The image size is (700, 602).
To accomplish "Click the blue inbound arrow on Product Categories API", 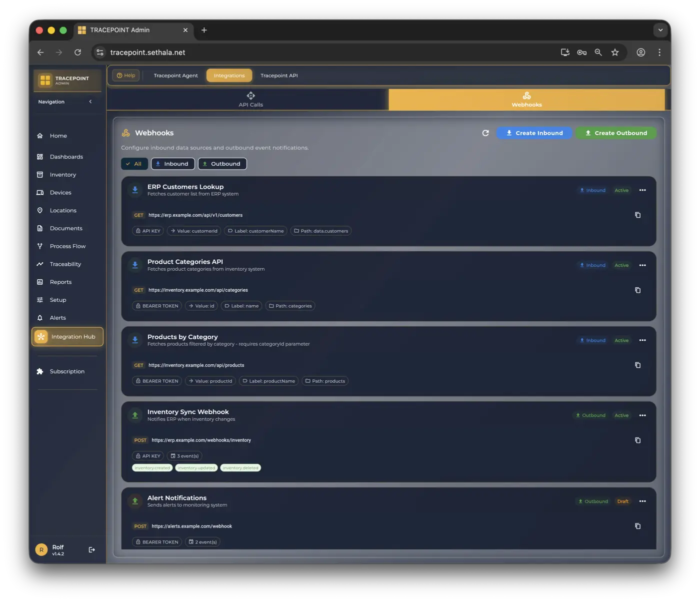I will [135, 265].
